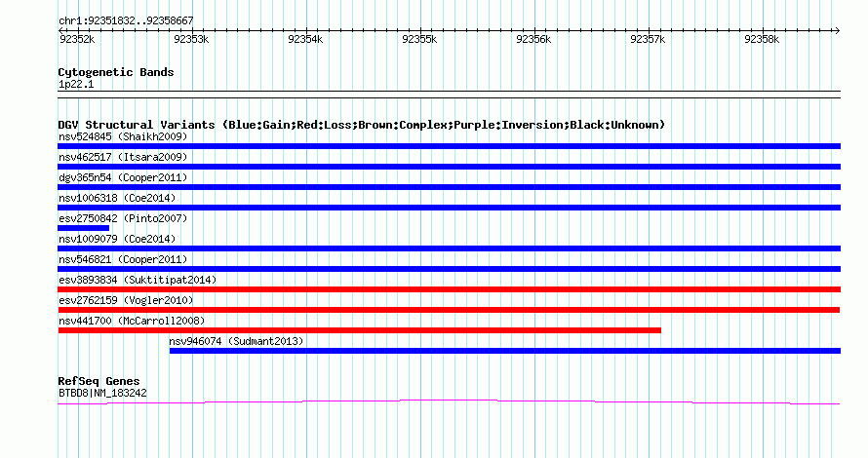Click the short esv2750842 (Pinto2007) bar
The image size is (868, 458).
[84, 228]
